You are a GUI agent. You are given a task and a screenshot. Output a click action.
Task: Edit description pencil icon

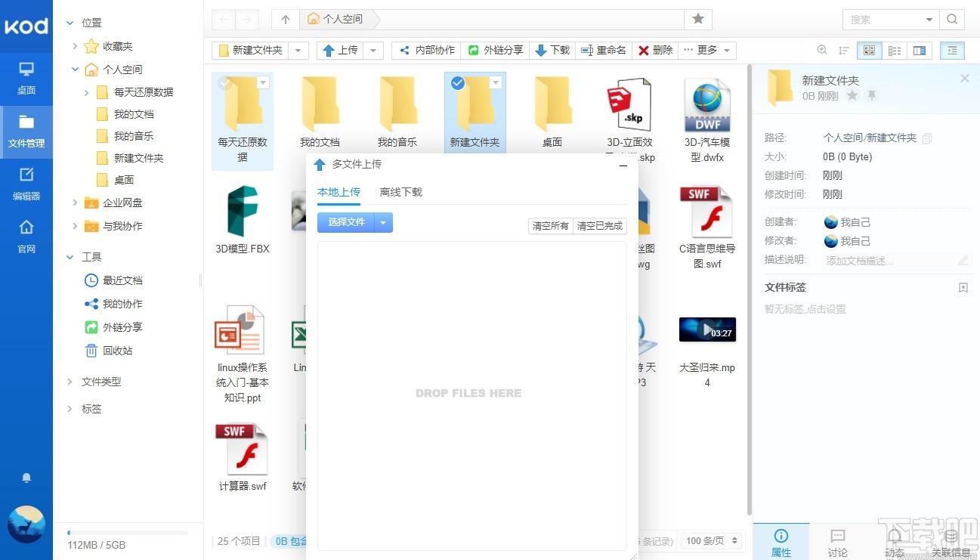click(x=963, y=260)
